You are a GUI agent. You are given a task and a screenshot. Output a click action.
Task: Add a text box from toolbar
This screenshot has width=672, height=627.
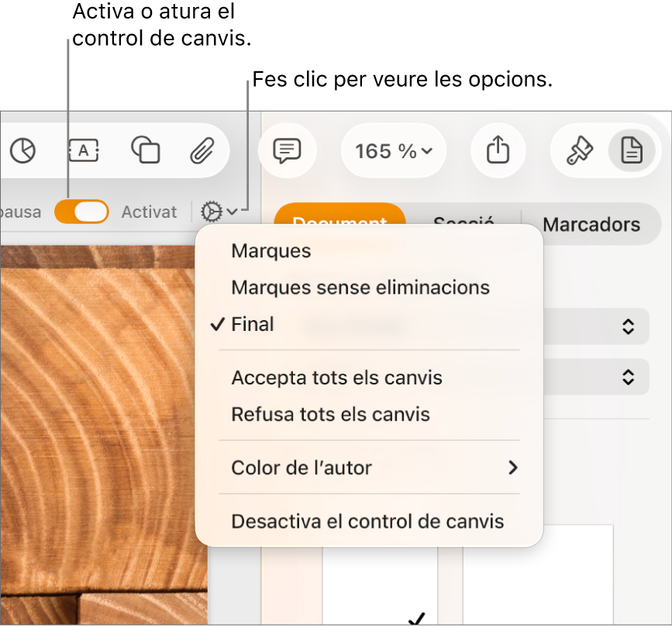(x=84, y=151)
